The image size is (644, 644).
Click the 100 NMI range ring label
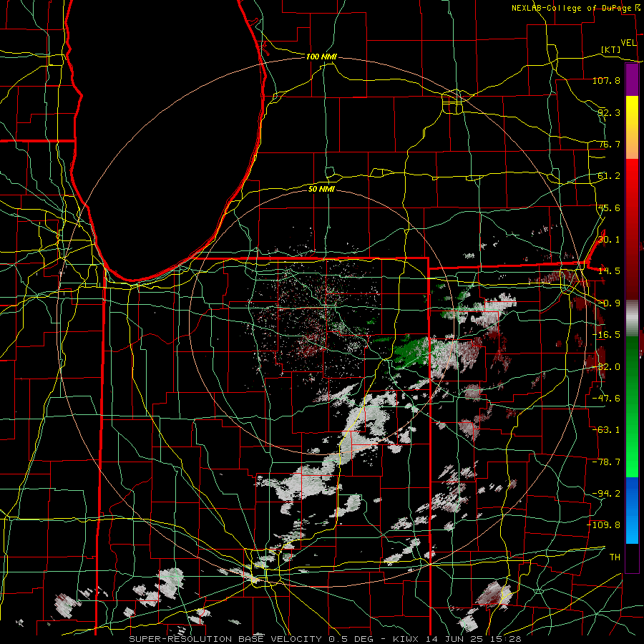[321, 57]
